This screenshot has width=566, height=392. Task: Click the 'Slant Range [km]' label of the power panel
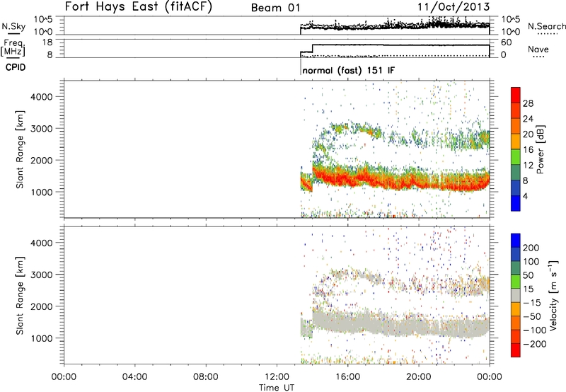(21, 149)
